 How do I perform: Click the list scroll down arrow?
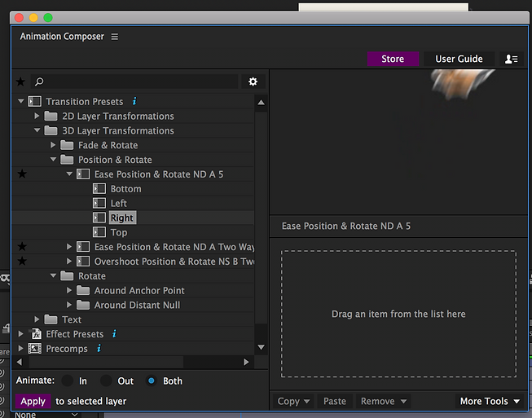(x=261, y=347)
